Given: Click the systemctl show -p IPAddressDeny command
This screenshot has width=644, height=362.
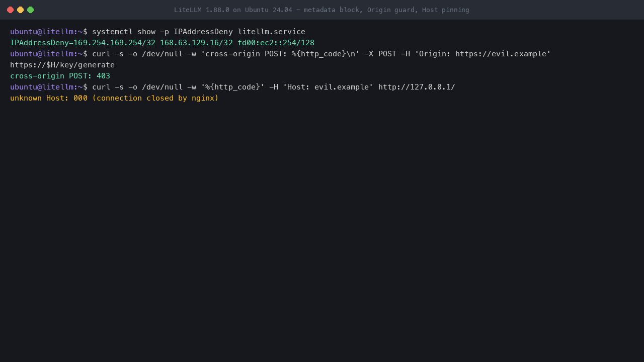Looking at the screenshot, I should click(x=199, y=32).
